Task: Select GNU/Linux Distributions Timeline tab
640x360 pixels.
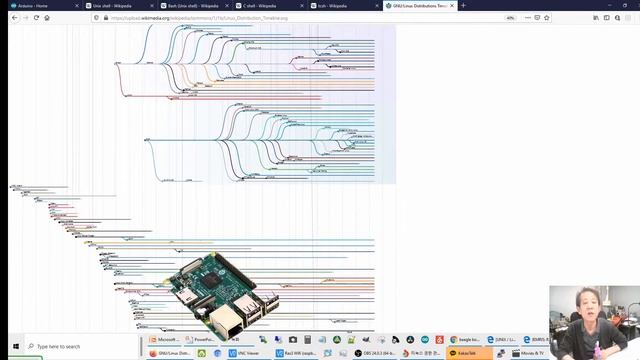Action: point(420,6)
